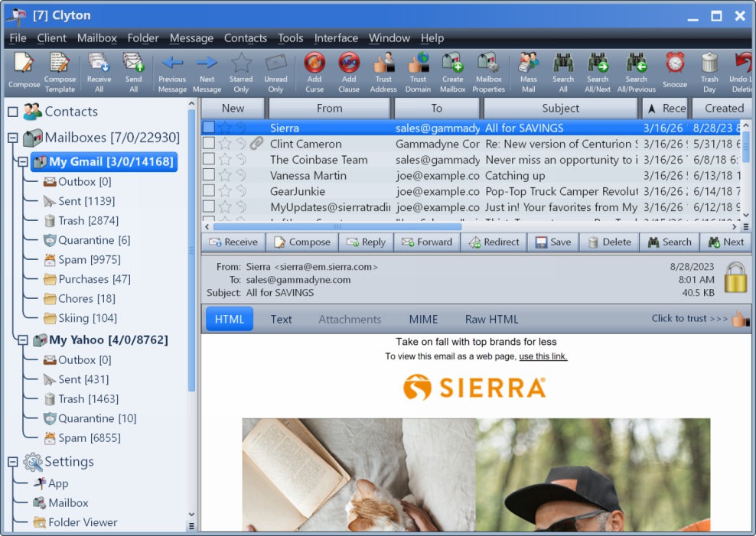
Task: Check the Contacts checkbox in sidebar
Action: [13, 112]
